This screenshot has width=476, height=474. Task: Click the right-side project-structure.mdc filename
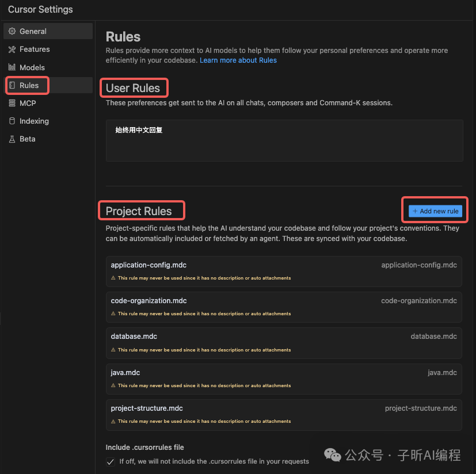coord(421,408)
